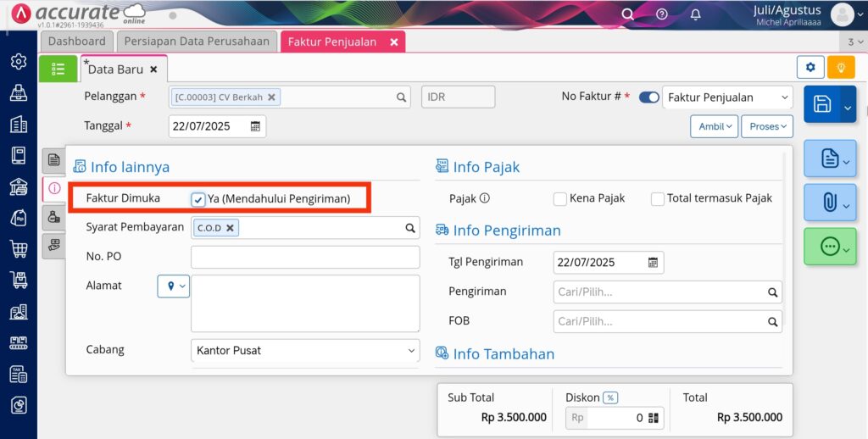Screen dimensions: 868x439
Task: Open the Alamat location pin dropdown
Action: [174, 286]
